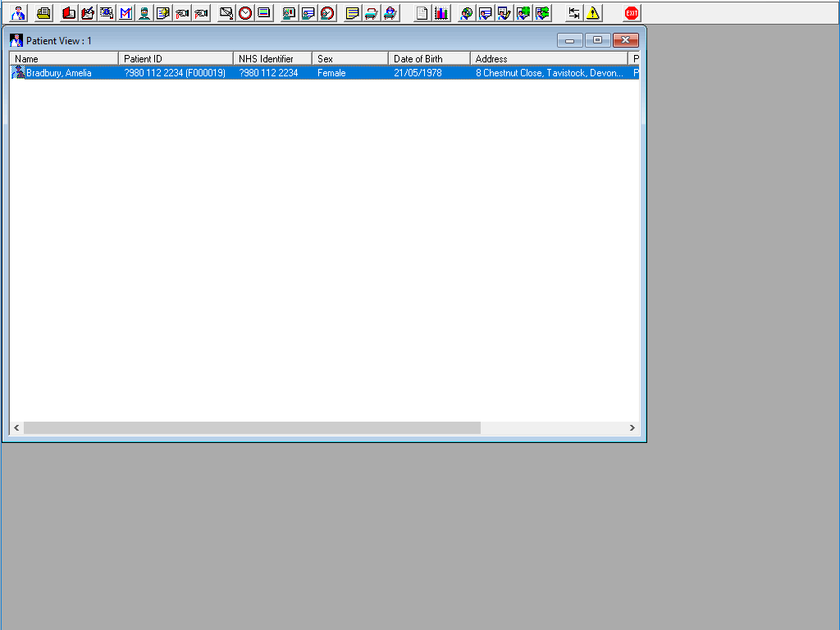Click the F000019 Patient ID cell
Viewport: 840px width, 630px height.
point(175,73)
